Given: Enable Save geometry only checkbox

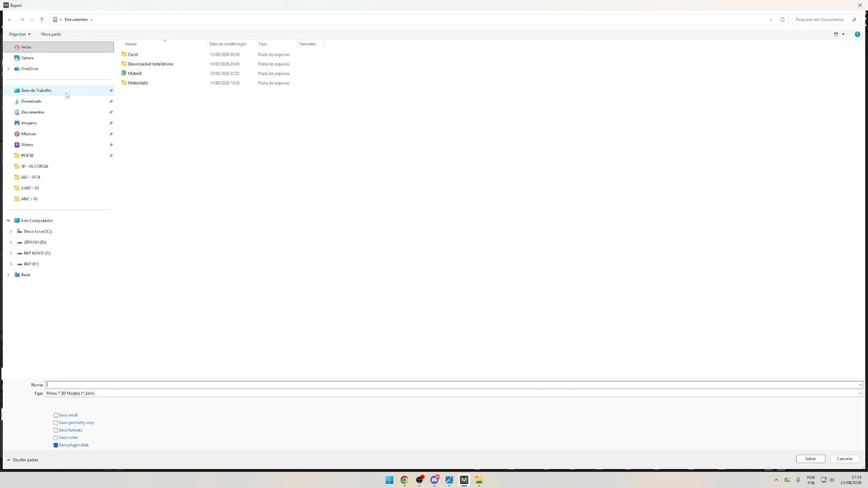Looking at the screenshot, I should tap(56, 422).
